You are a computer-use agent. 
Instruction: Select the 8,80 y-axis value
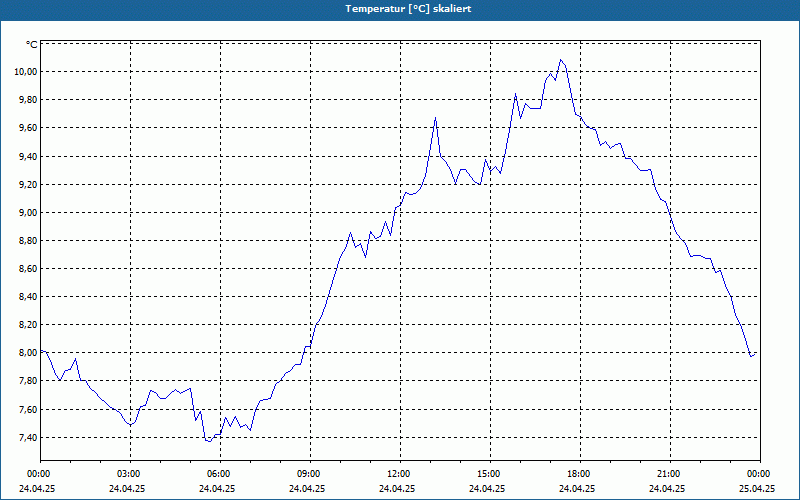(x=28, y=240)
